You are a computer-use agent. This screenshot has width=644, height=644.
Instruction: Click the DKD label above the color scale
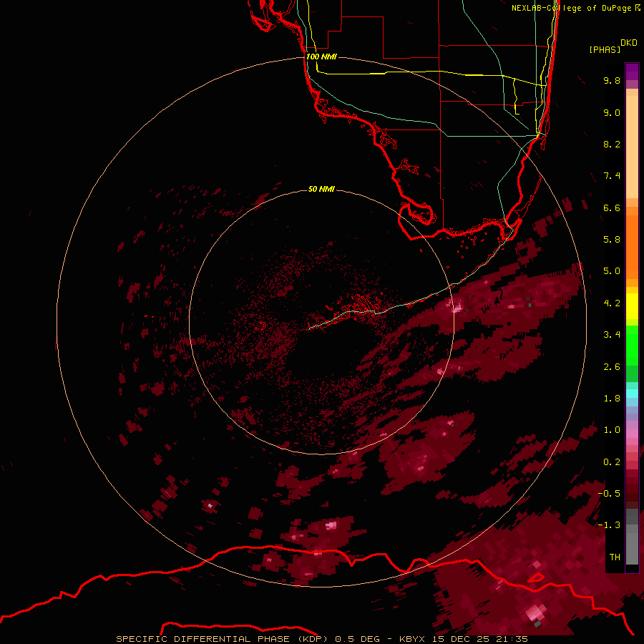[x=629, y=43]
